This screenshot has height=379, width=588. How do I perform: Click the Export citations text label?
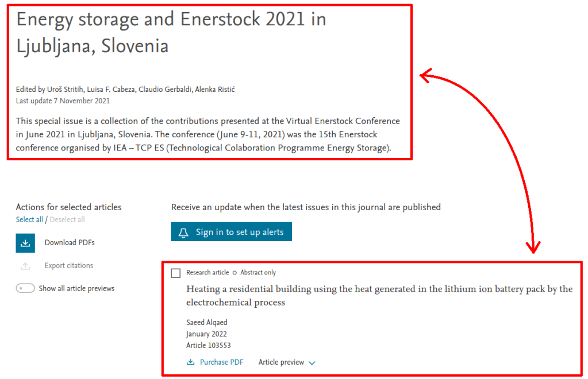pos(69,266)
